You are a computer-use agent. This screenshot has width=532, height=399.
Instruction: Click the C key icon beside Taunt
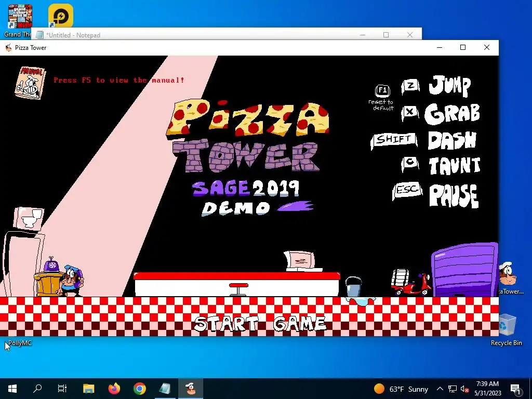tap(410, 164)
